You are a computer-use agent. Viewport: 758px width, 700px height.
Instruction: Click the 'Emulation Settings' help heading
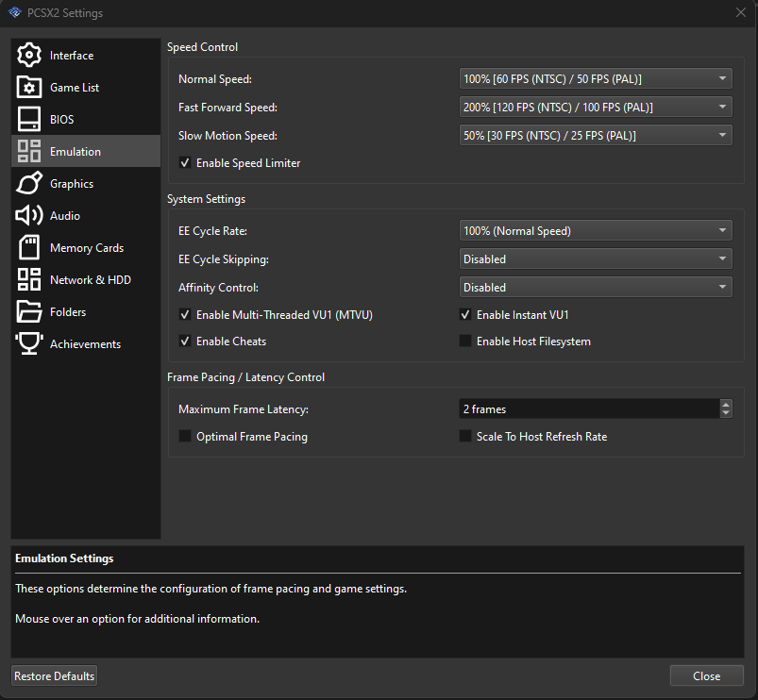(64, 558)
